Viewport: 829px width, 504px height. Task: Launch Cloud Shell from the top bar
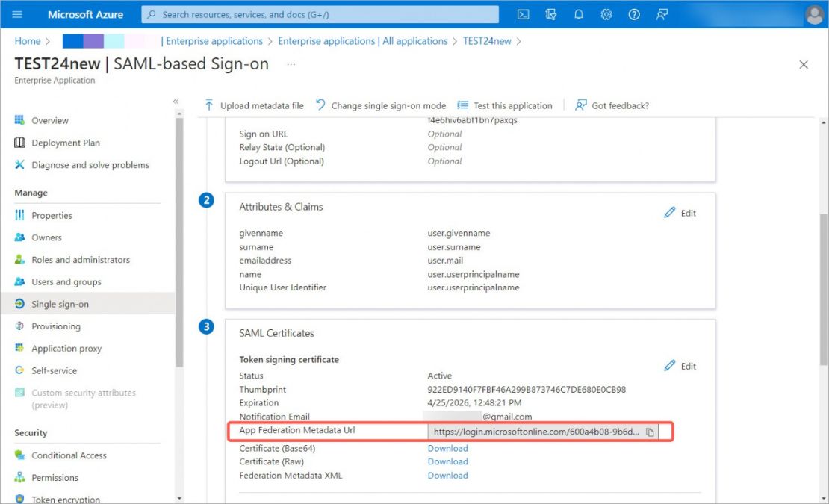[523, 14]
